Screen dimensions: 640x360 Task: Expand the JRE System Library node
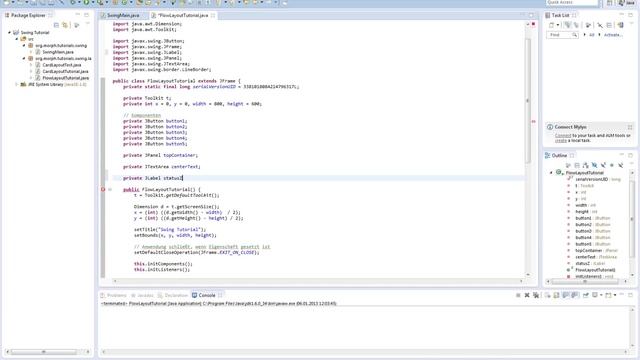coord(17,84)
